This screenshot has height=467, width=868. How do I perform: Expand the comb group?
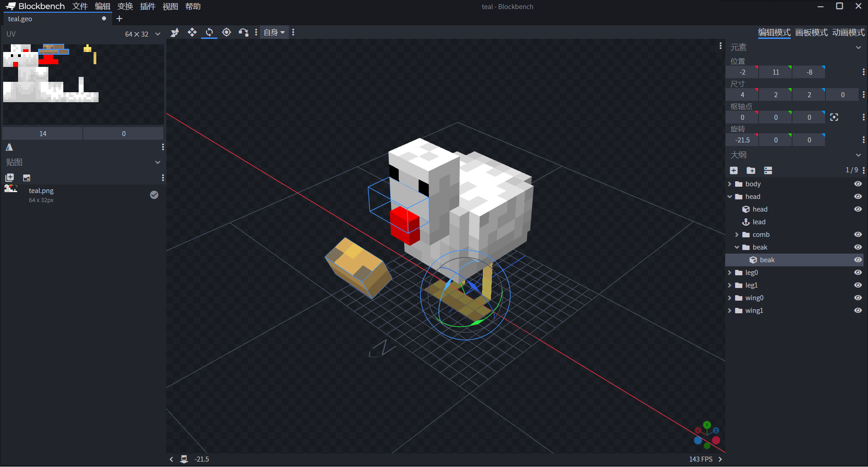[737, 235]
